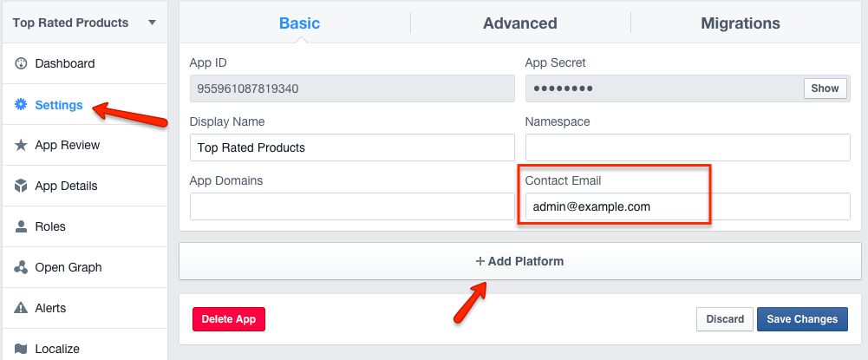Show the hidden App Secret
This screenshot has height=360, width=868.
825,88
